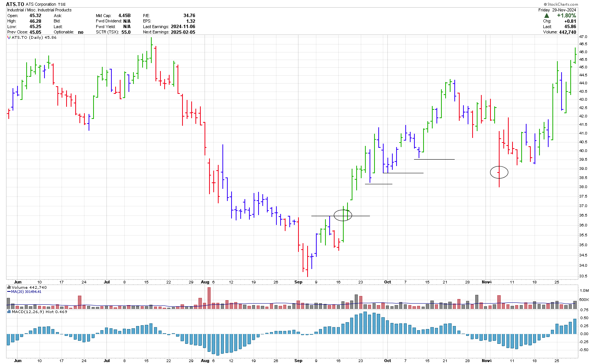
Task: Click the Optionable value no
Action: pos(81,32)
